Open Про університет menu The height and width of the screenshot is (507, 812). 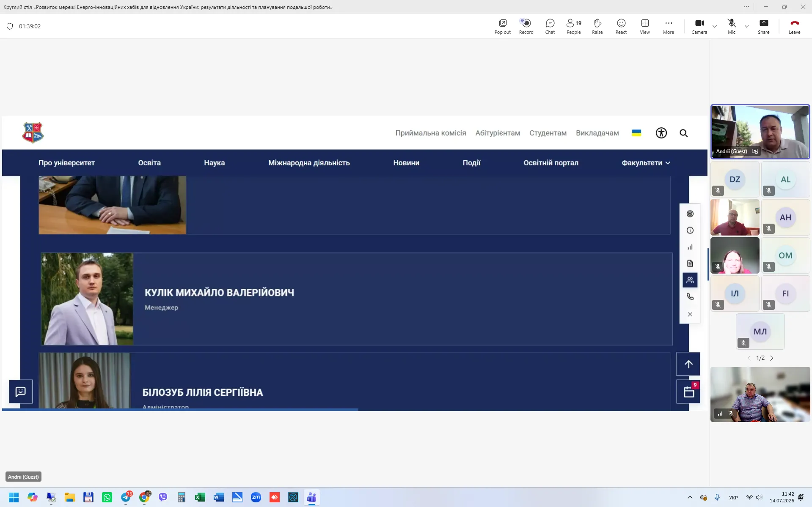[66, 163]
